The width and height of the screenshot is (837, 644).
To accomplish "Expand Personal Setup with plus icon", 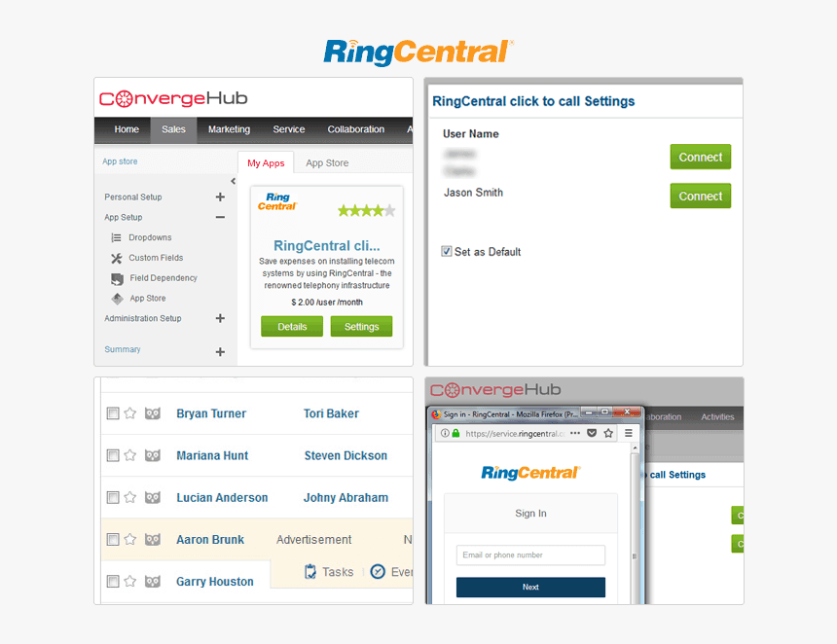I will pos(220,197).
